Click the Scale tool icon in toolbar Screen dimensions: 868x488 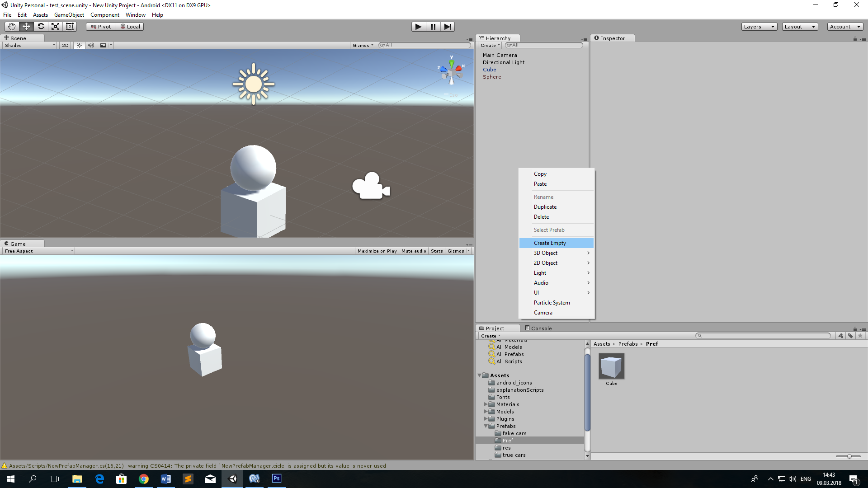coord(56,26)
